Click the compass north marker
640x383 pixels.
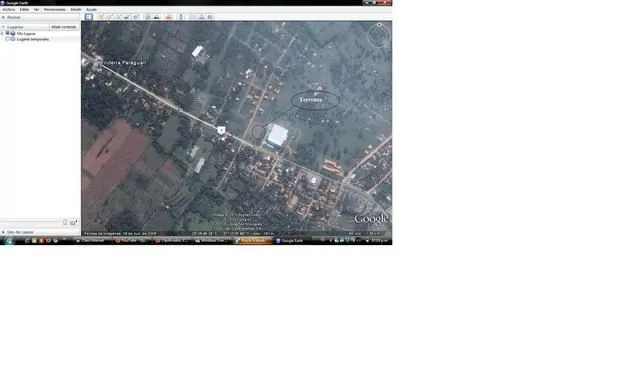tap(379, 25)
